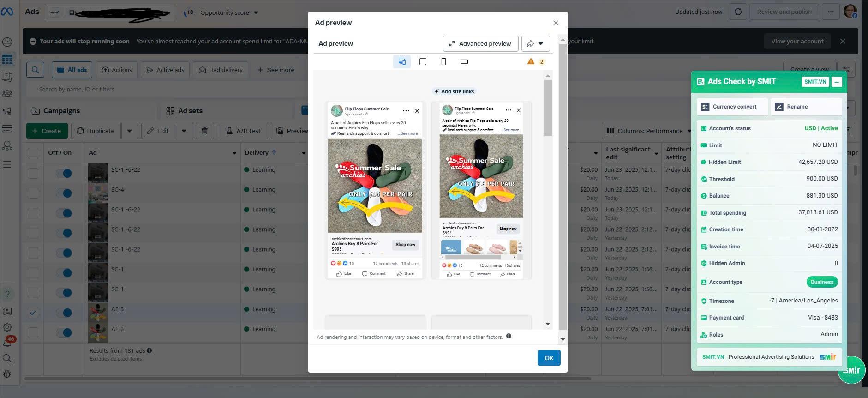The image size is (868, 398).
Task: Open the All tools hamburger menu icon
Action: tap(7, 164)
